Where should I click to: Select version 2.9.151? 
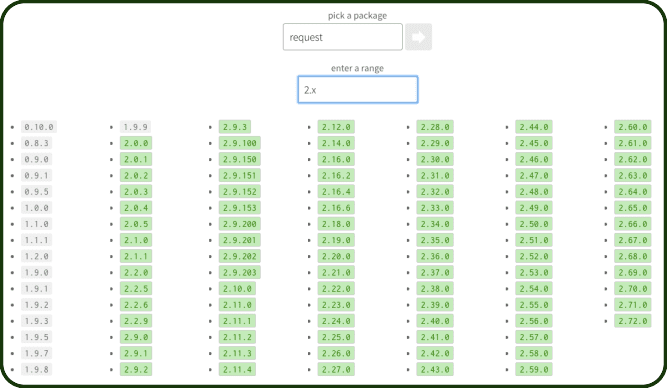tap(239, 175)
